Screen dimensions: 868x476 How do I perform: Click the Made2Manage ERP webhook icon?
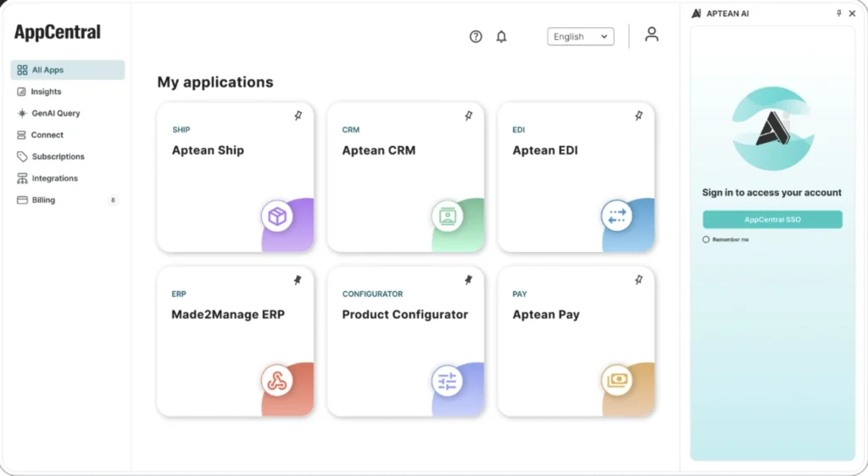pyautogui.click(x=277, y=381)
